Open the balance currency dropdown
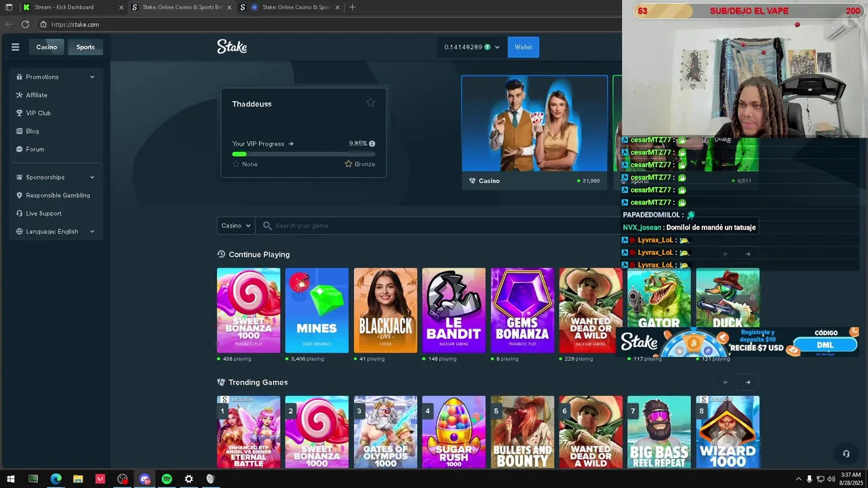868x488 pixels. tap(472, 47)
